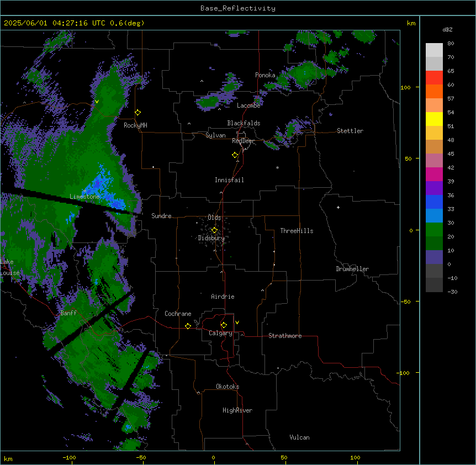Click the ThreeHills town label

click(x=297, y=231)
